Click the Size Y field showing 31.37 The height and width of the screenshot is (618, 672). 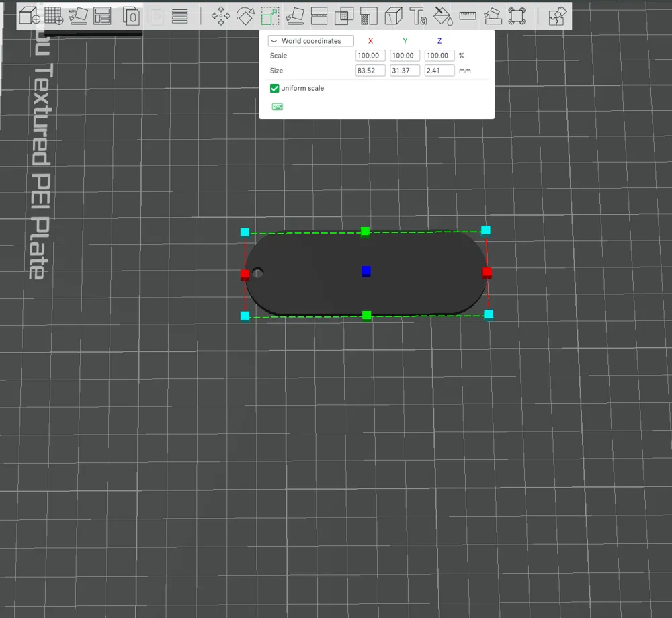[405, 71]
